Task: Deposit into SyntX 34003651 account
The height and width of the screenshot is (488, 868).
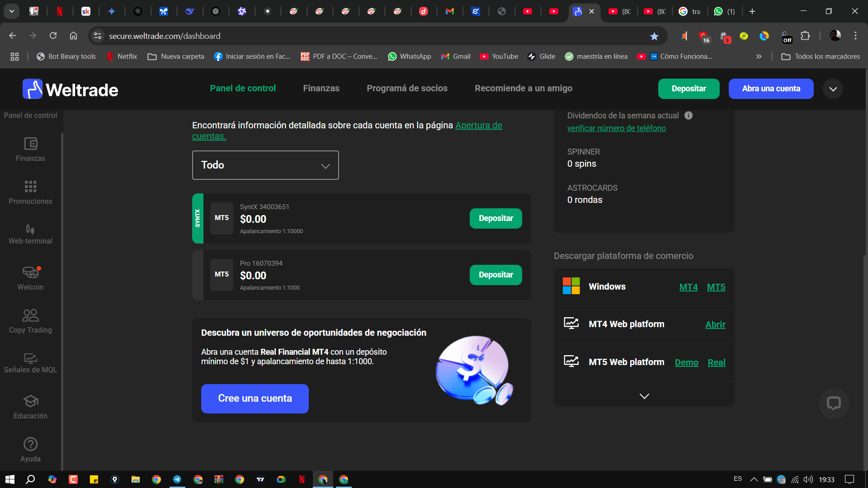Action: pos(495,218)
